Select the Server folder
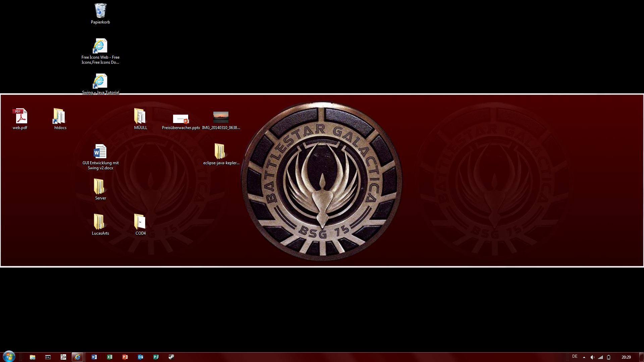The image size is (644, 362). [x=100, y=189]
